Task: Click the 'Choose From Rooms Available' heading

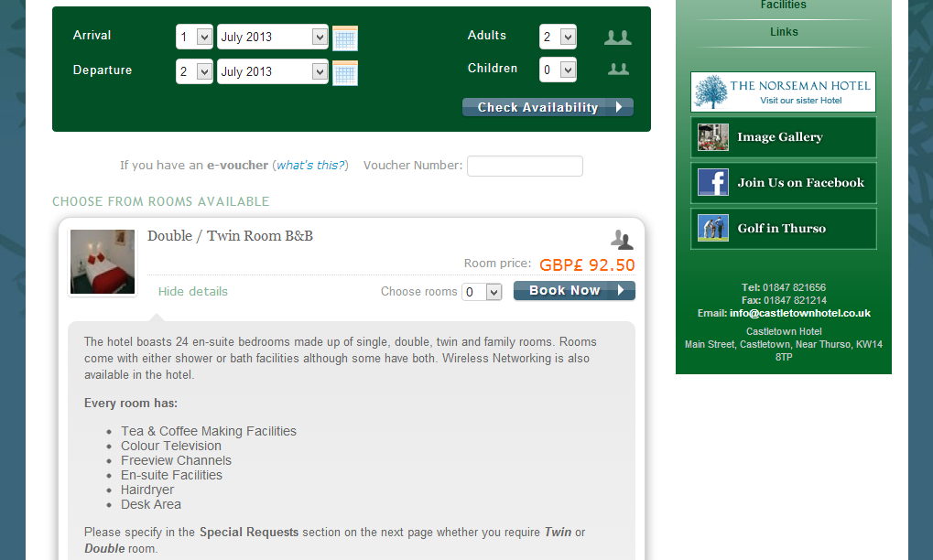Action: (x=160, y=201)
